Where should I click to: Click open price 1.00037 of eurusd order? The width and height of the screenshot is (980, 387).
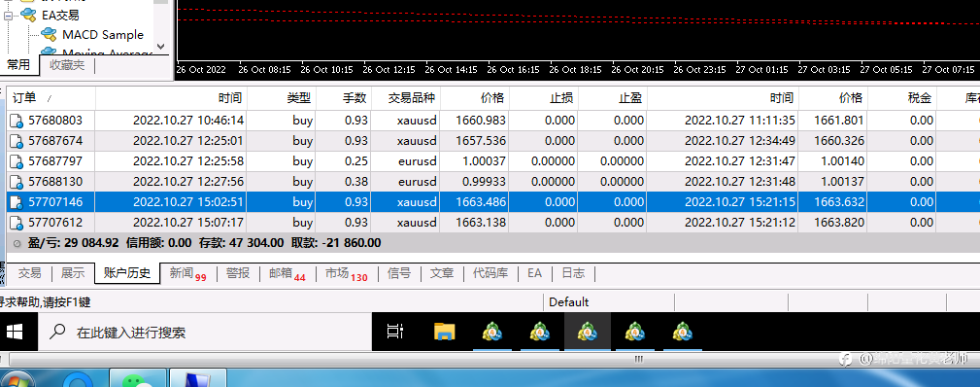point(484,161)
